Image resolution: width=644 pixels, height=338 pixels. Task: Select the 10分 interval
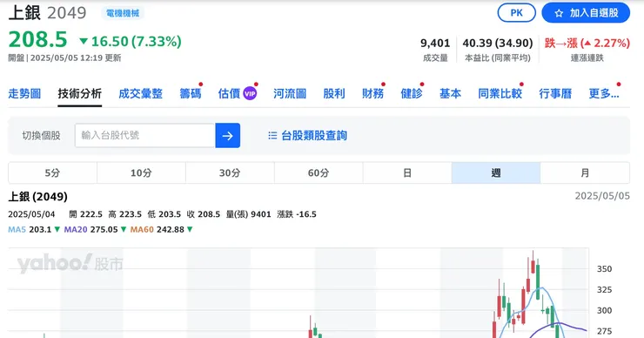click(x=141, y=172)
